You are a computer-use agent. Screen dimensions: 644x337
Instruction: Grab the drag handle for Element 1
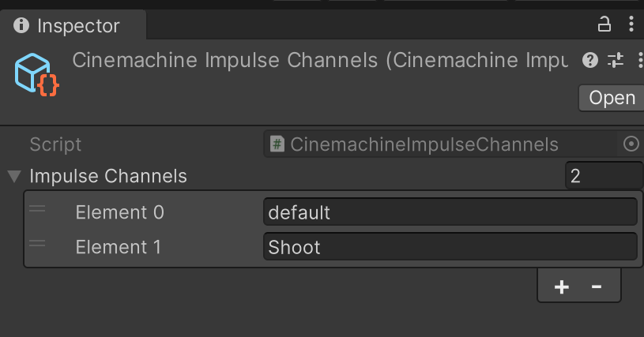pos(37,244)
